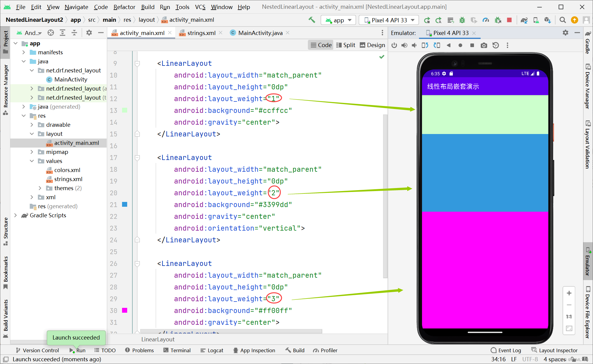Stop the running app with red square
The width and height of the screenshot is (593, 364).
509,20
